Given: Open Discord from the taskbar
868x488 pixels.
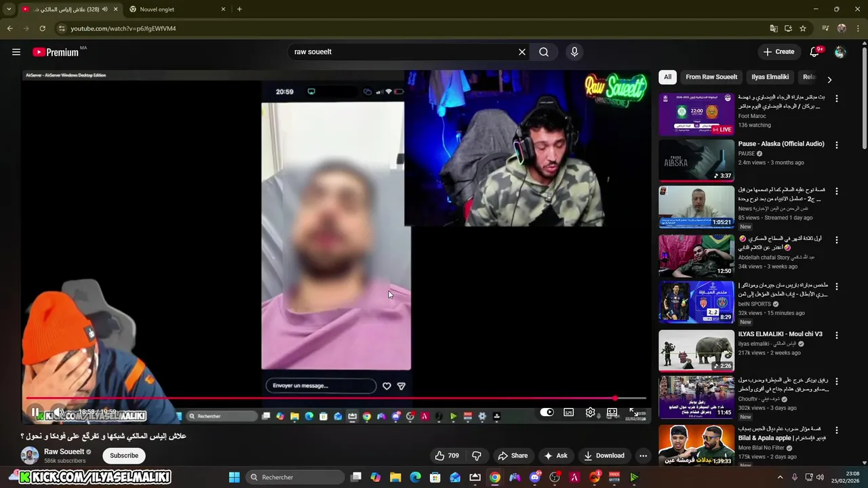Looking at the screenshot, I should coord(535,477).
